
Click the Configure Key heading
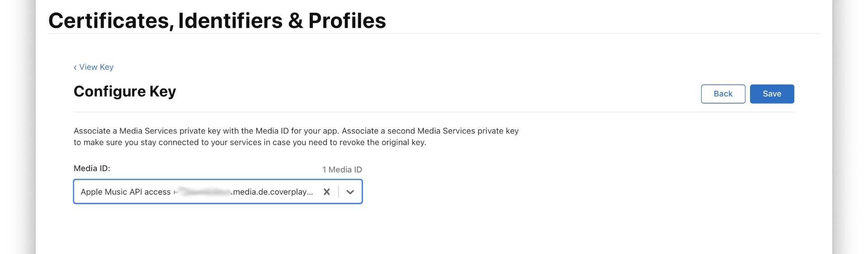tap(125, 91)
